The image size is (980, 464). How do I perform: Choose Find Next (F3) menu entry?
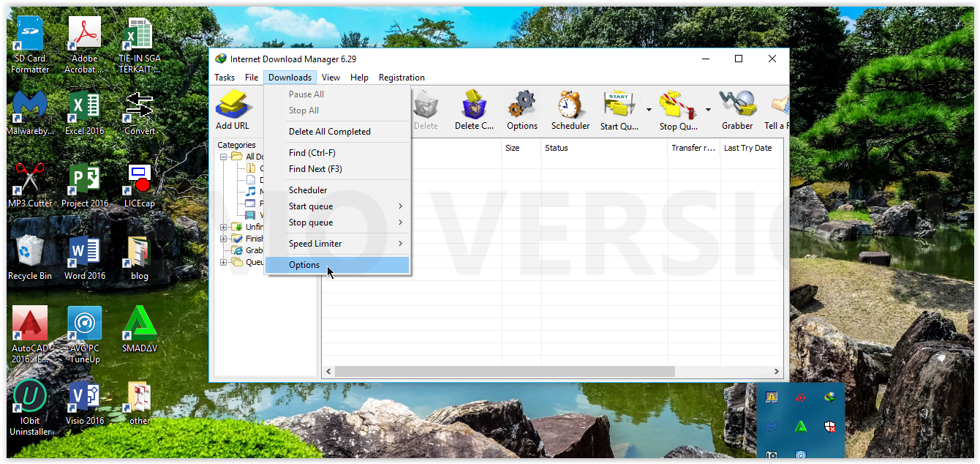click(337, 169)
